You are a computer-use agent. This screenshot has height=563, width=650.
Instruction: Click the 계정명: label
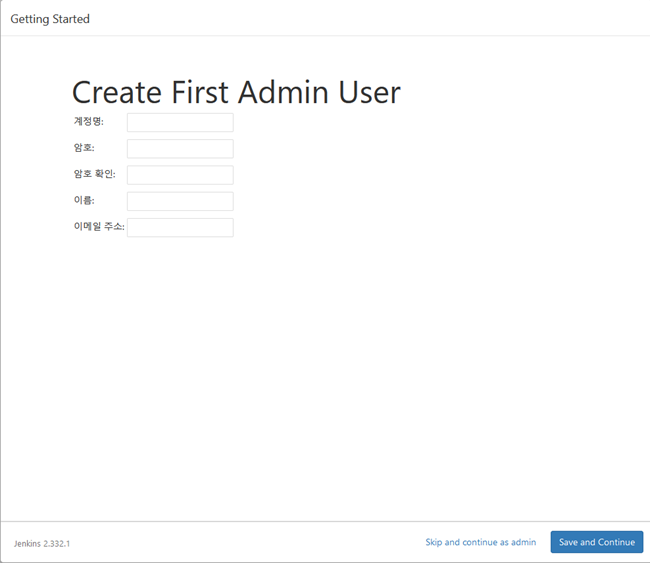89,121
